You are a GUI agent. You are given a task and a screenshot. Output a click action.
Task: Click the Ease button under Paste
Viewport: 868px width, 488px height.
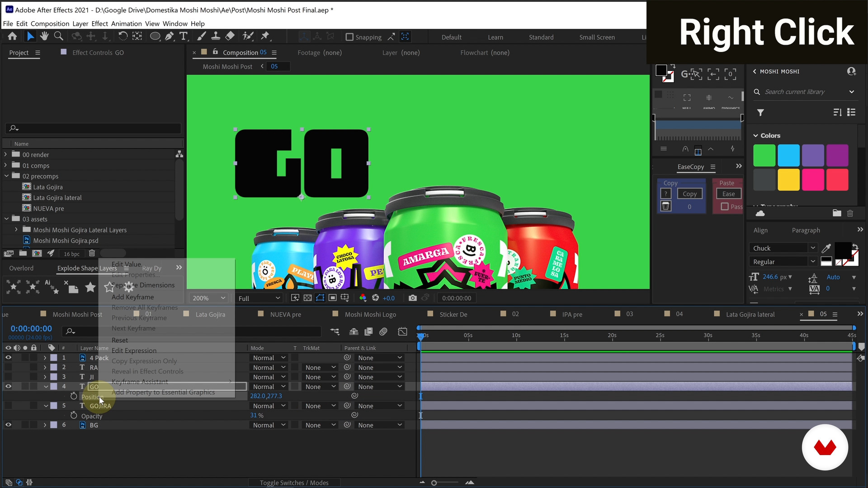(728, 194)
